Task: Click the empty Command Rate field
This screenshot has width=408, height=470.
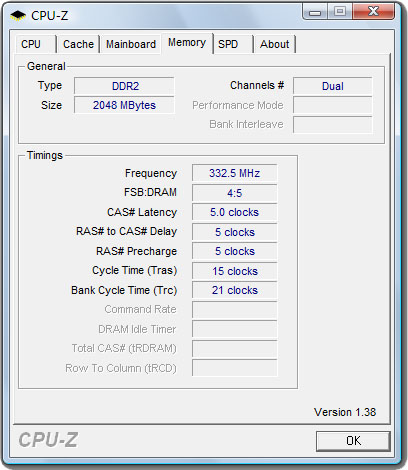Action: pyautogui.click(x=235, y=310)
